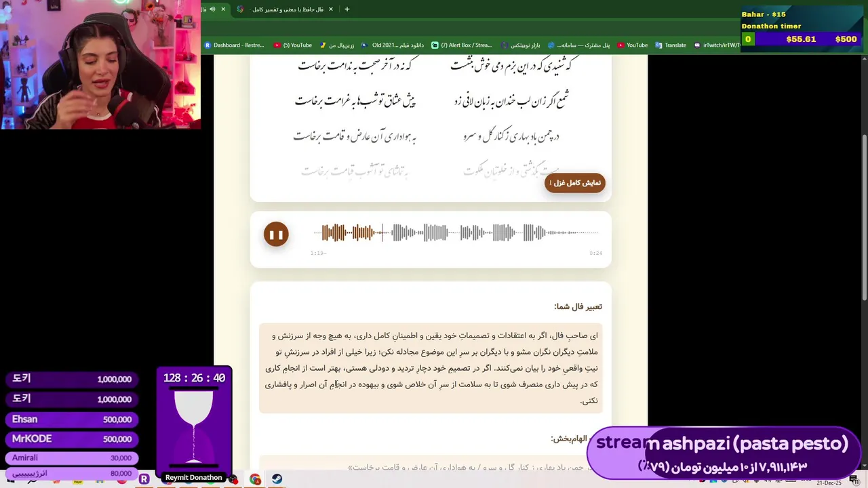Image resolution: width=868 pixels, height=488 pixels.
Task: Click verse پیش عشاق تو شب‌ها به غرامت برخاست
Action: pyautogui.click(x=355, y=101)
